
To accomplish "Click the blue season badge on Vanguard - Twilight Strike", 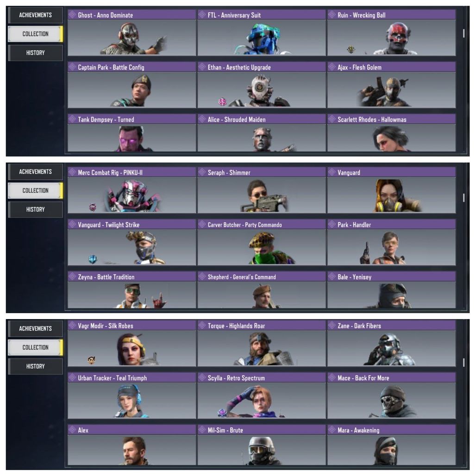I will pos(93,259).
